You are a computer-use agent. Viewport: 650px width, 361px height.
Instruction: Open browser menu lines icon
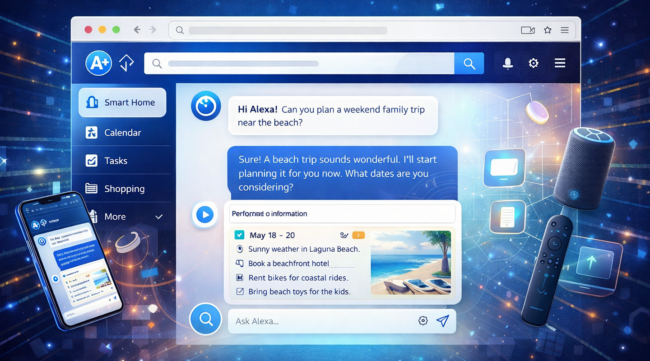click(565, 30)
